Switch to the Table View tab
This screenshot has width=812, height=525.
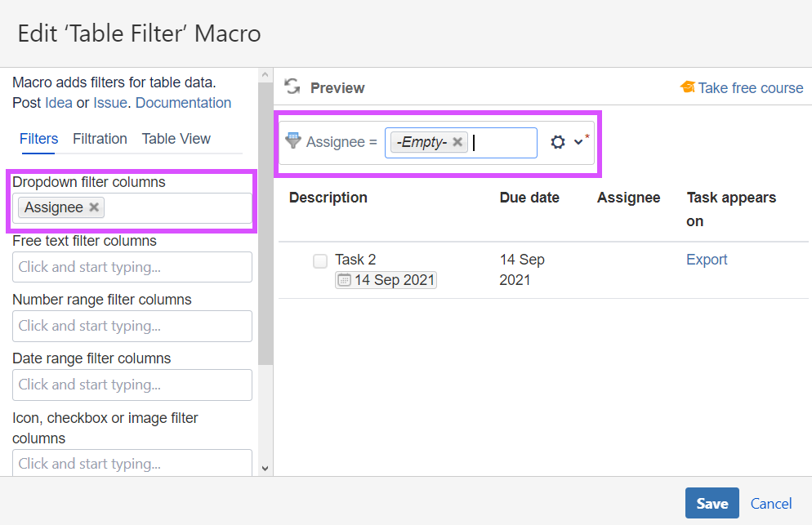pyautogui.click(x=176, y=139)
